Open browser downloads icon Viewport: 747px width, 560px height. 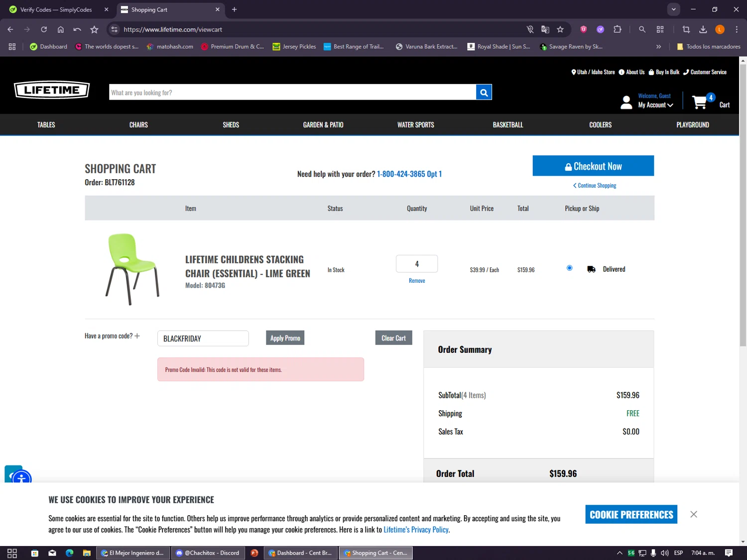[x=703, y=29]
